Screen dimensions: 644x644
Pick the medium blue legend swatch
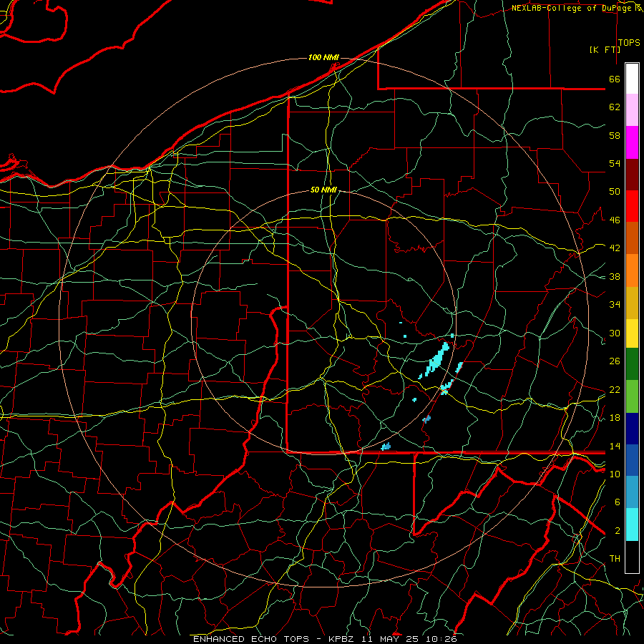coord(632,460)
